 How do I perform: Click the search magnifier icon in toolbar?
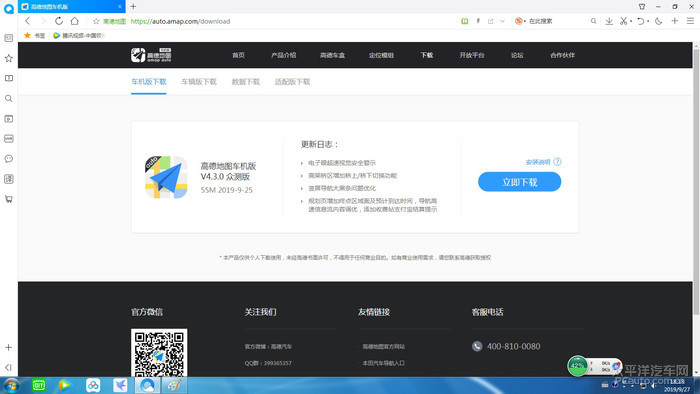pos(593,21)
